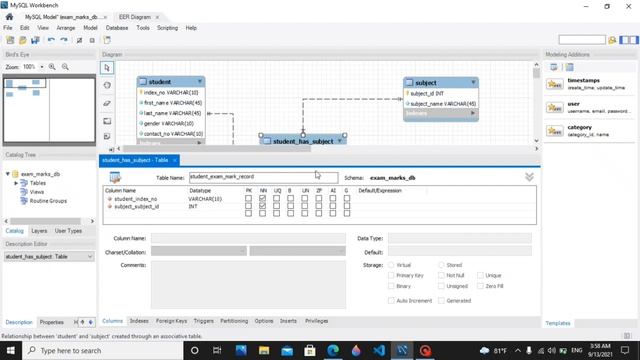Toggle PK checkbox for subject_subject_id

pyautogui.click(x=248, y=206)
